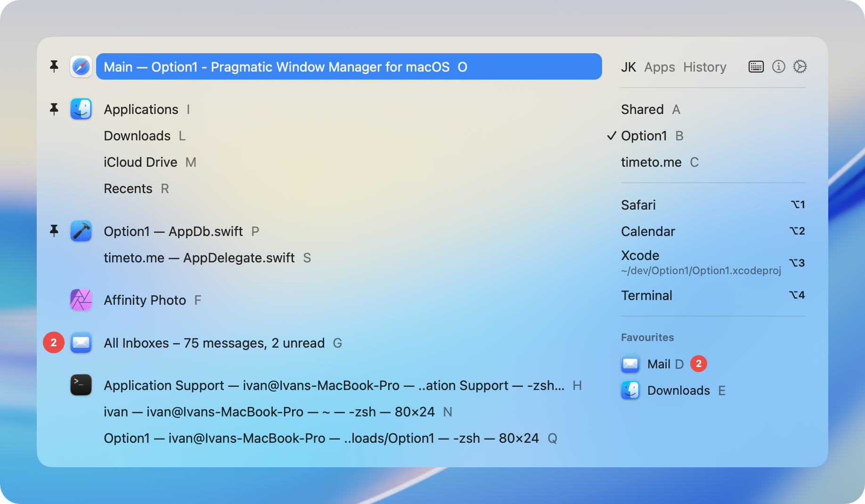Click the info circle icon

[778, 67]
